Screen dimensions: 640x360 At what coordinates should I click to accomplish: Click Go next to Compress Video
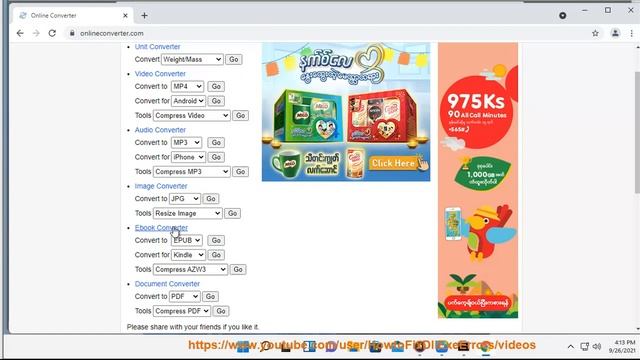point(240,116)
